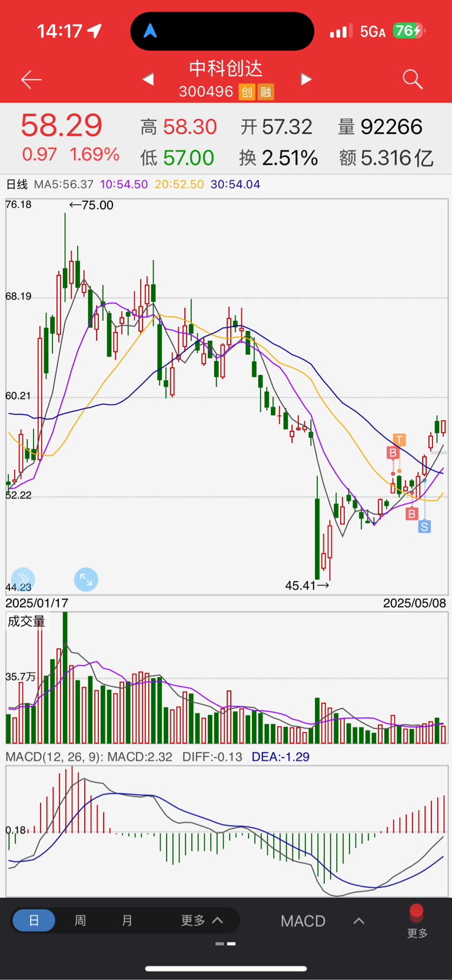Tap the 45.41 low price annotation

307,585
